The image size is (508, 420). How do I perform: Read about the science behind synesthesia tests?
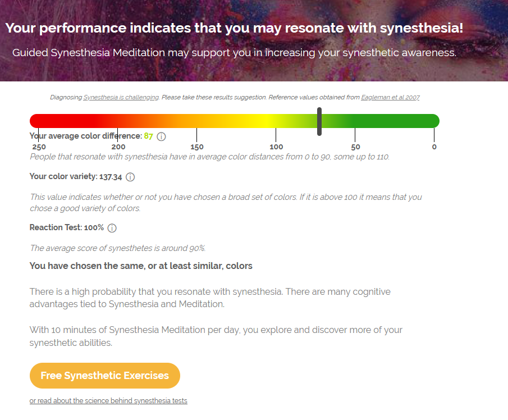(x=108, y=401)
